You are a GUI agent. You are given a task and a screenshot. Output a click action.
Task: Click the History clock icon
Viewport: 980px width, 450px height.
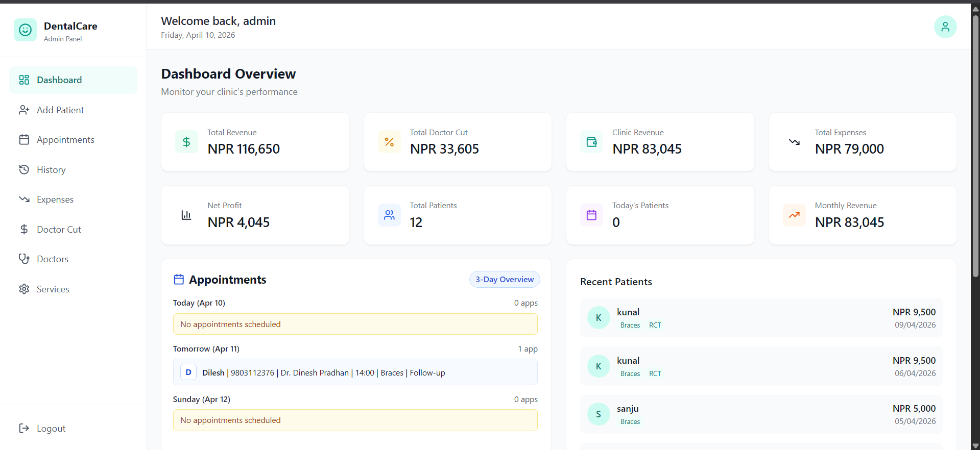coord(24,170)
